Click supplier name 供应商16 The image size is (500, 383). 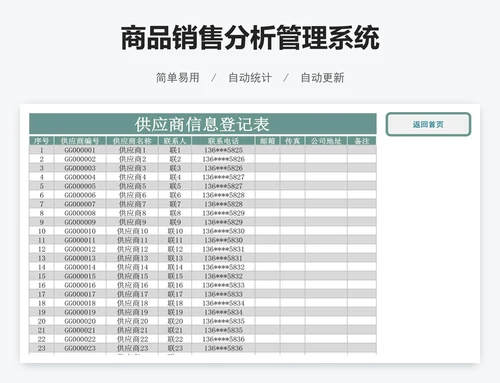point(132,285)
